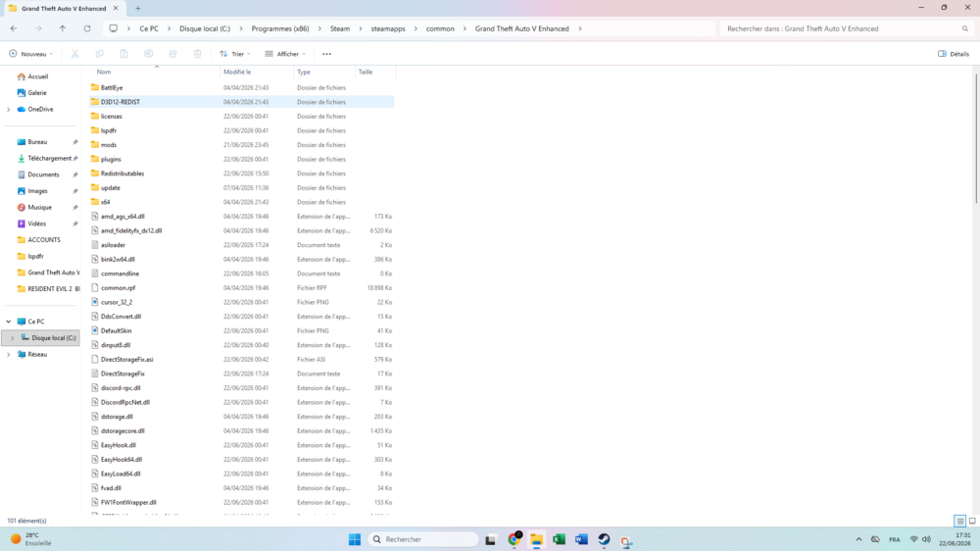Open Excel from the taskbar
980x551 pixels.
(559, 539)
